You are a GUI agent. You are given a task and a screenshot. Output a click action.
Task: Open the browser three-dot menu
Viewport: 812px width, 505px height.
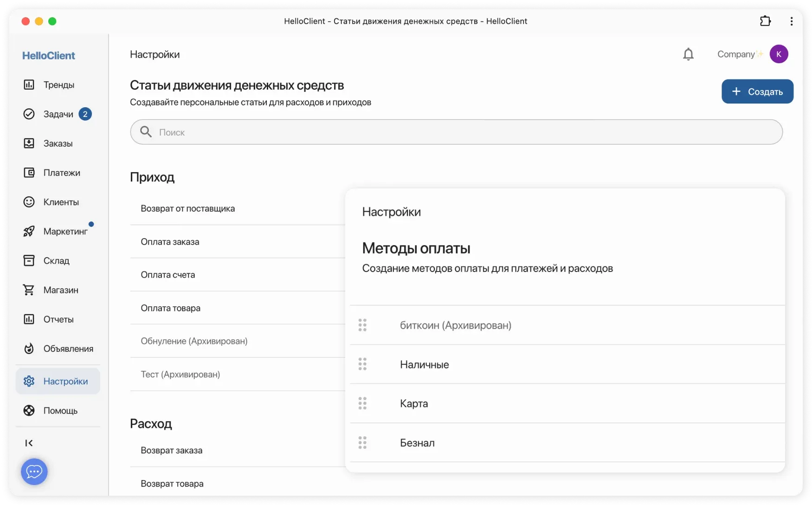[791, 21]
